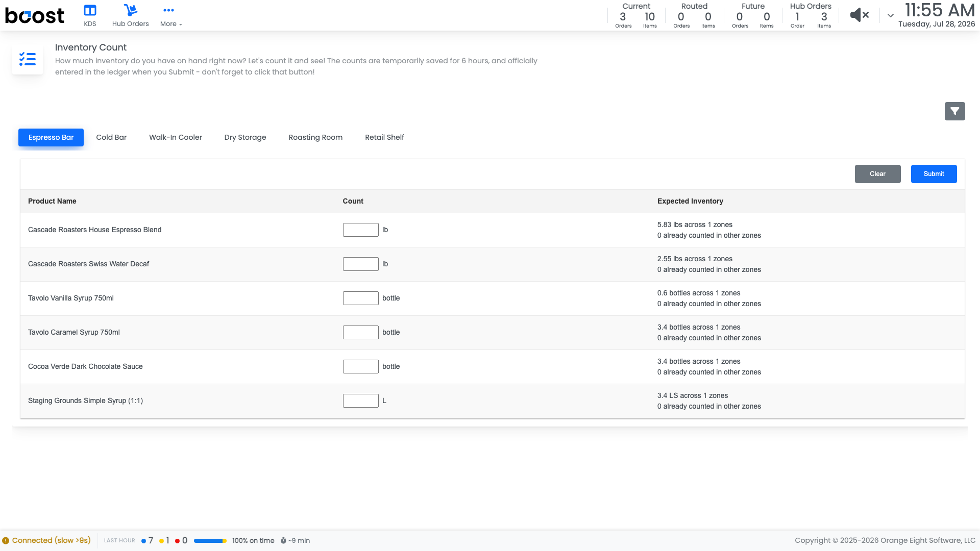
Task: Click the 0.6 bottles expected inventory text
Action: pyautogui.click(x=699, y=293)
